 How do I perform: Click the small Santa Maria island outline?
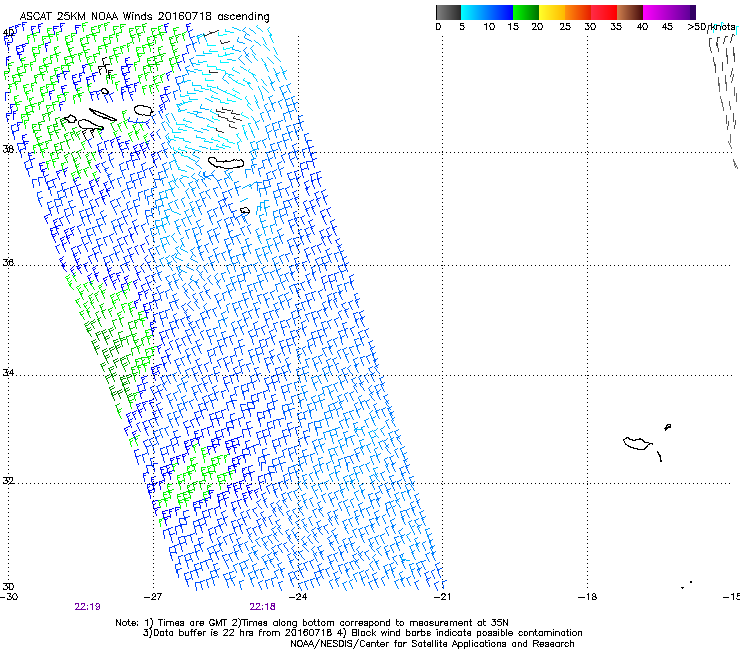[x=245, y=211]
